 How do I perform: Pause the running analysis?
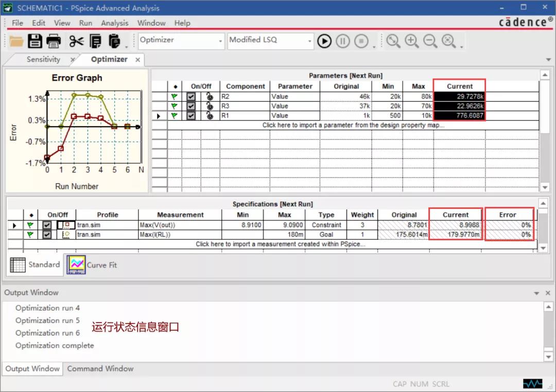click(x=342, y=41)
